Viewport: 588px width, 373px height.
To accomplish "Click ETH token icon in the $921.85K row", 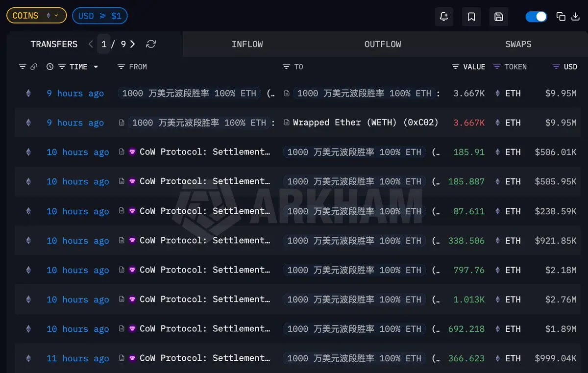I will point(498,241).
